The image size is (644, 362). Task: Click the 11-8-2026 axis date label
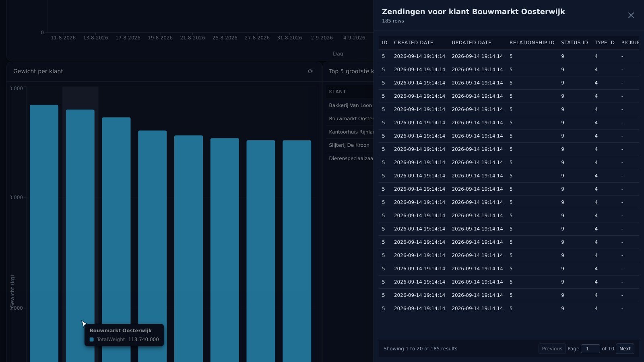(63, 38)
